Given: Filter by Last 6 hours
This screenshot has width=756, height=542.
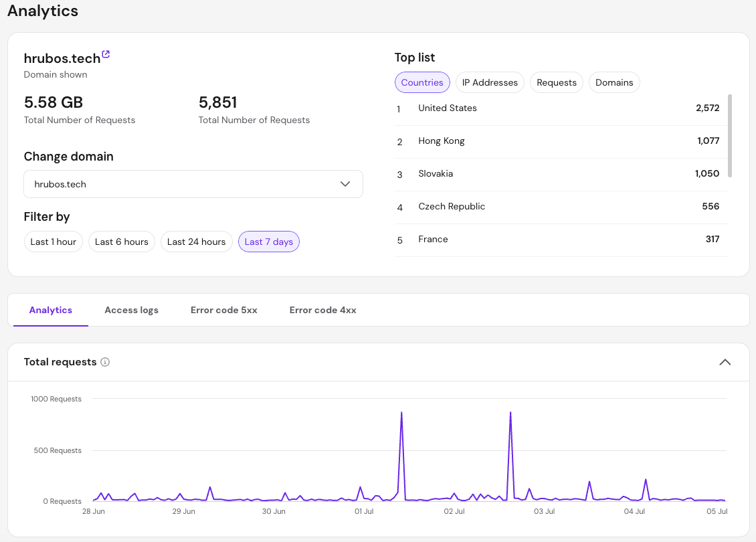Looking at the screenshot, I should pos(122,242).
